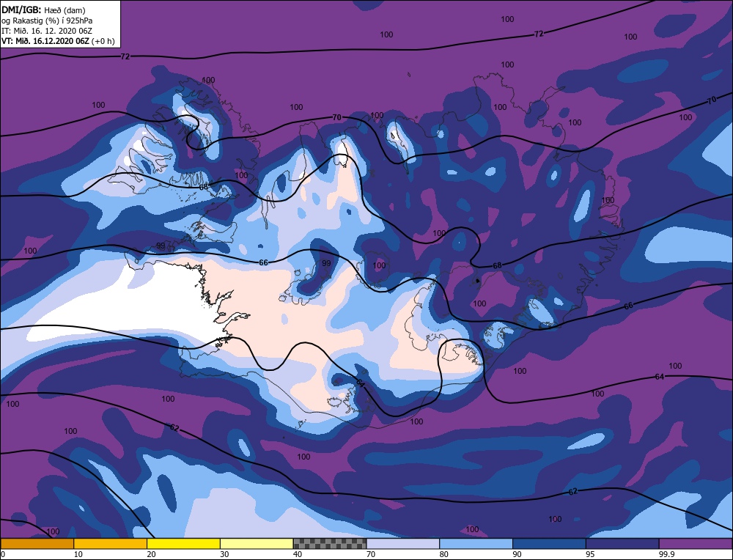
Task: Click the 'og Rakastig (%) í 925hPa' line
Action: 47,20
